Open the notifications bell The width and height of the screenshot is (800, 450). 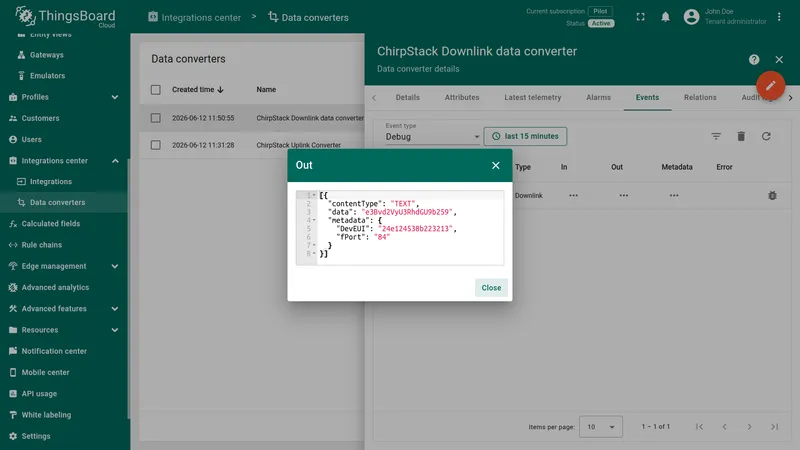(x=665, y=17)
